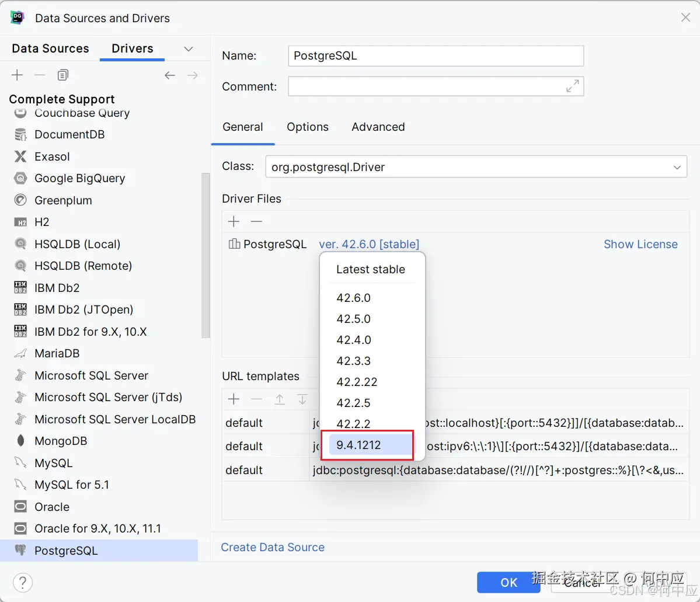Viewport: 700px width, 602px height.
Task: Choose Latest stable version option
Action: pyautogui.click(x=370, y=269)
